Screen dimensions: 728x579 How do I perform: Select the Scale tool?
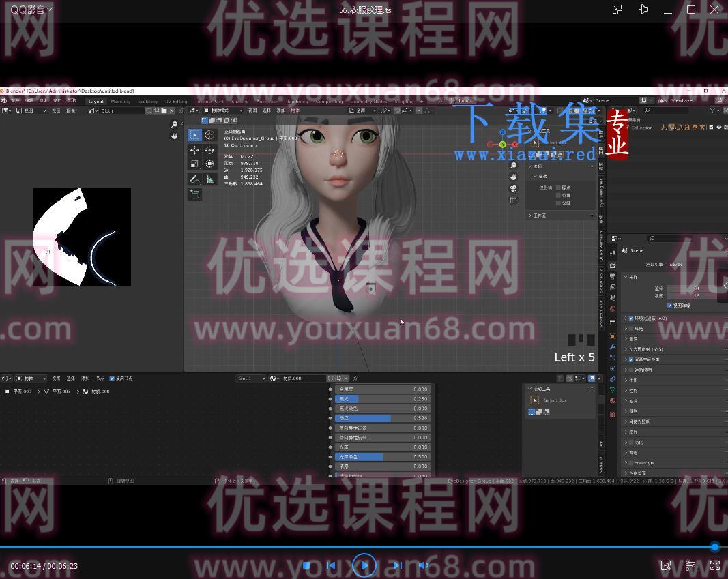point(194,164)
